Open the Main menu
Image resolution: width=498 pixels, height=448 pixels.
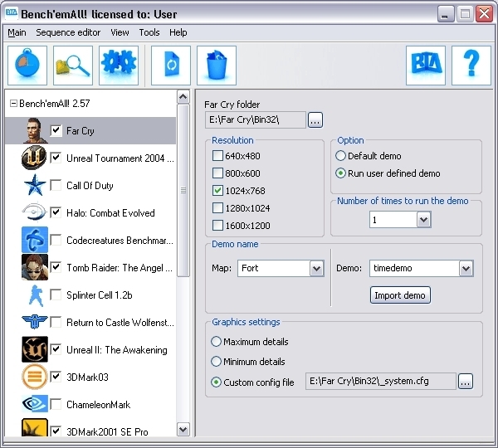point(17,32)
